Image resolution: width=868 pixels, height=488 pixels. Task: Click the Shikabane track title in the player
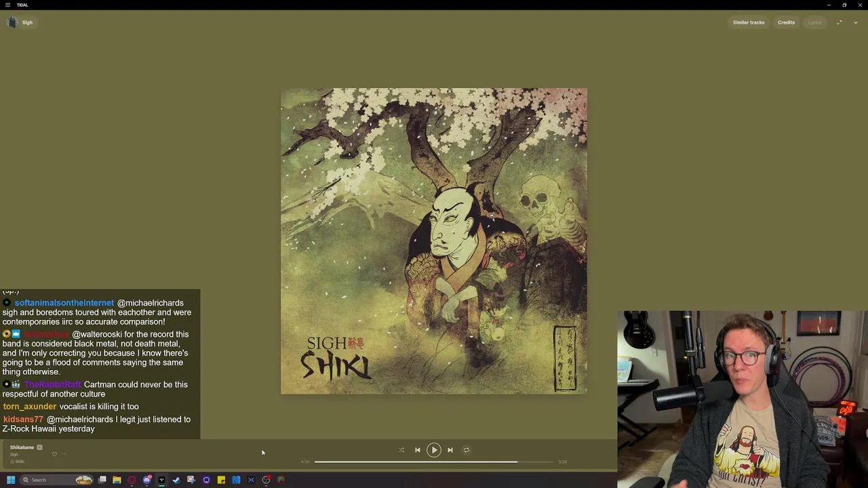tap(22, 447)
